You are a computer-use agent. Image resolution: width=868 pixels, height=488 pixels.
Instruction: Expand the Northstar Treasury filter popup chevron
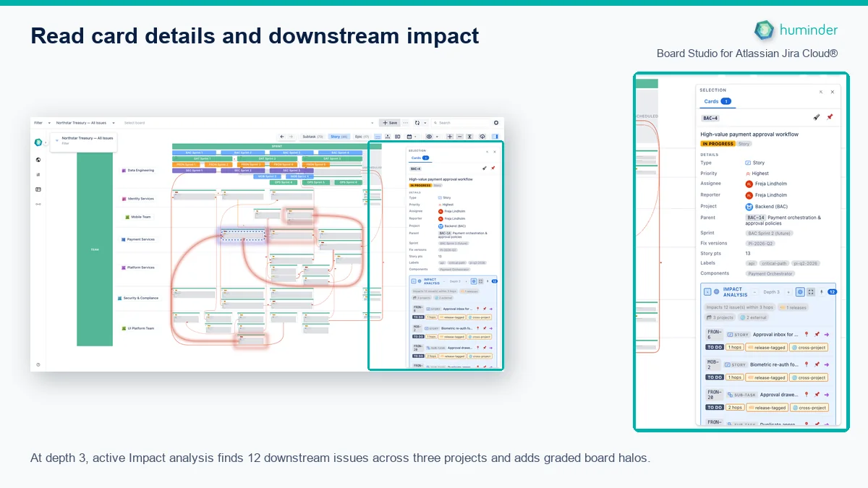57,140
